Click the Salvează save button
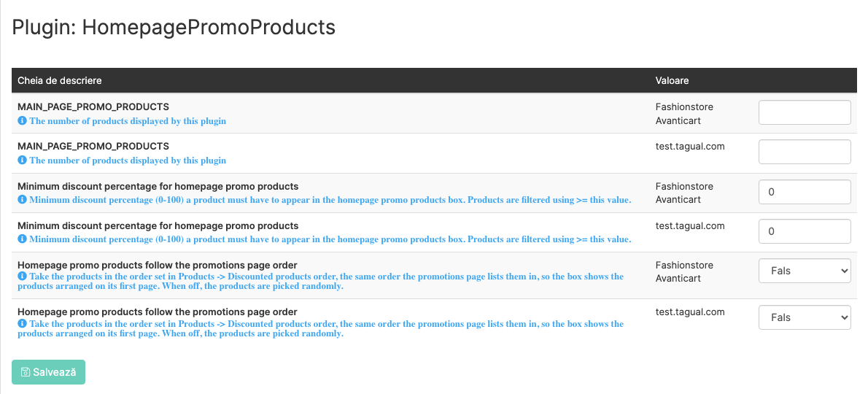Viewport: 868px width, 394px height. [x=48, y=372]
